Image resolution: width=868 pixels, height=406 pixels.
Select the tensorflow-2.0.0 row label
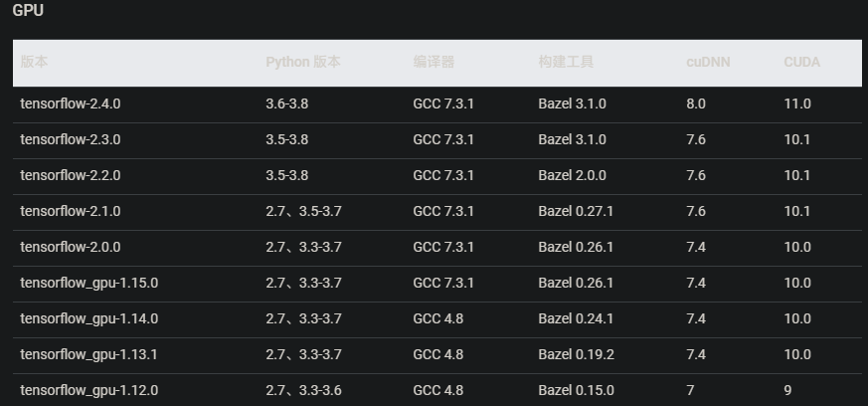coord(70,247)
